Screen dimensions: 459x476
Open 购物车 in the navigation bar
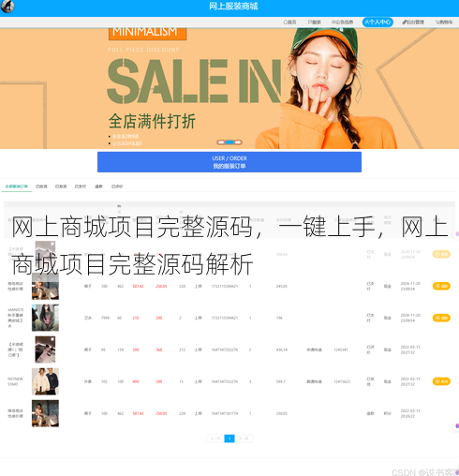coord(444,22)
